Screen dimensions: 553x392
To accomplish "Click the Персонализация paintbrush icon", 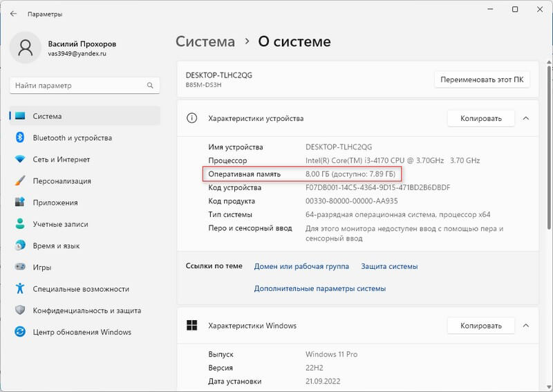I will [20, 180].
